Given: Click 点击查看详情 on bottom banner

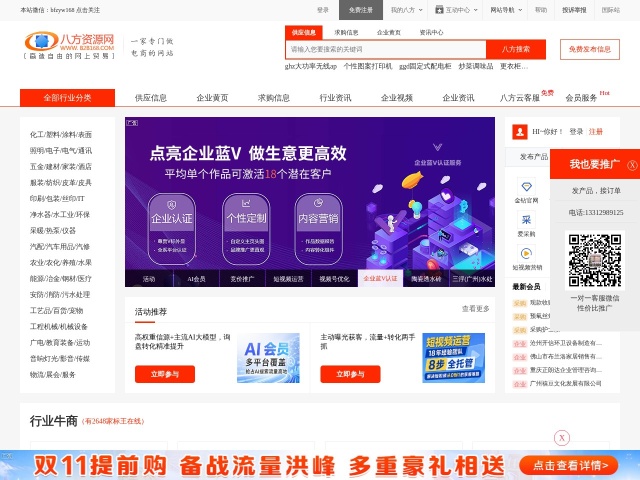Looking at the screenshot, I should 569,465.
